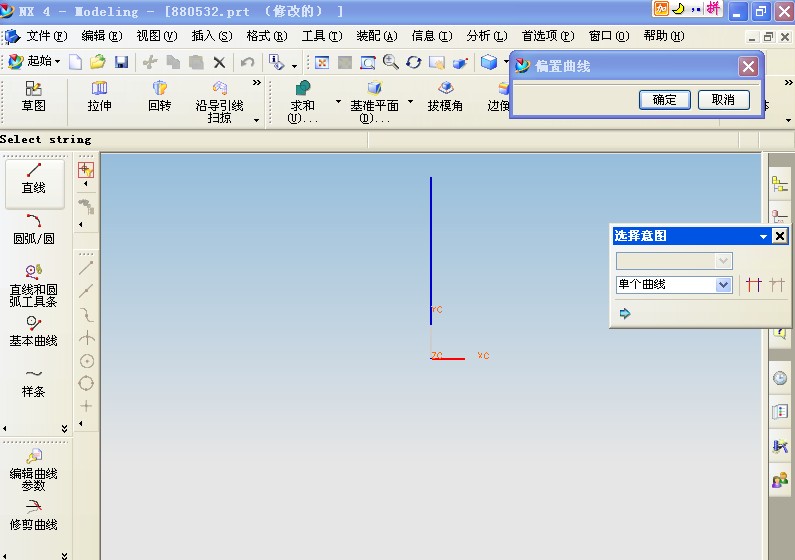This screenshot has width=795, height=560.
Task: Expand the 求和 tool dropdown arrow
Action: click(338, 102)
